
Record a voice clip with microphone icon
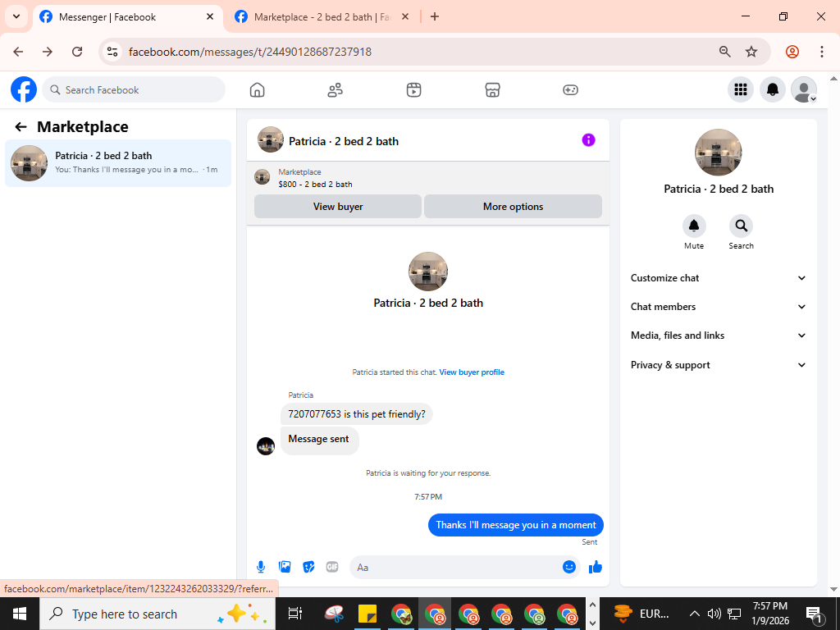260,567
